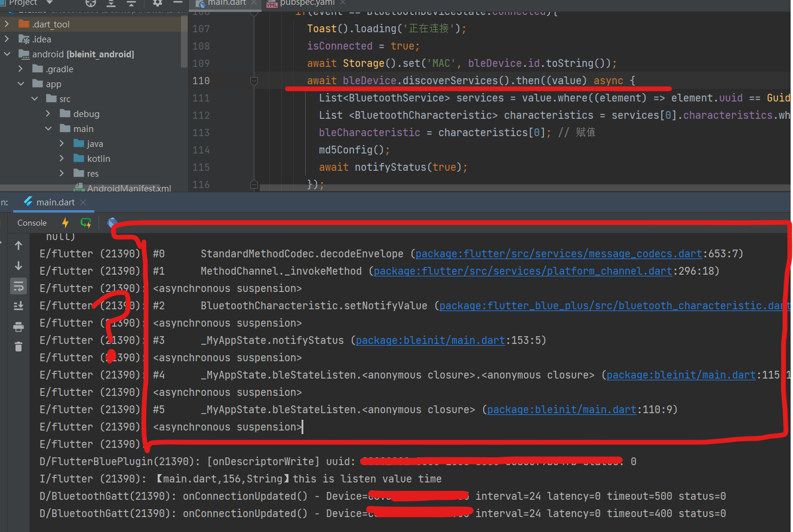Print console output via the printer icon
The image size is (793, 532).
tap(19, 325)
